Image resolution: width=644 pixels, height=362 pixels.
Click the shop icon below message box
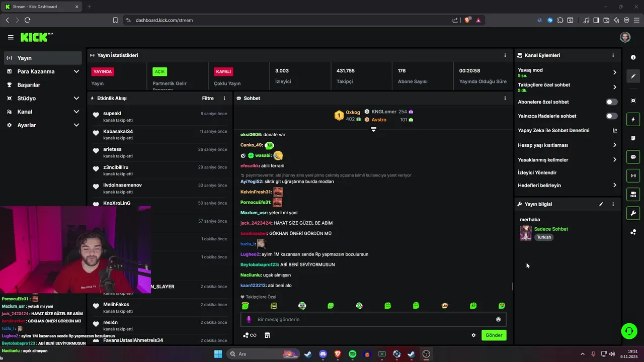point(267,335)
